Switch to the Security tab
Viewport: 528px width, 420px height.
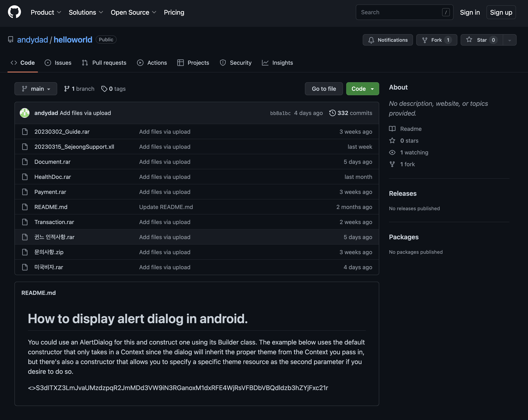point(236,63)
